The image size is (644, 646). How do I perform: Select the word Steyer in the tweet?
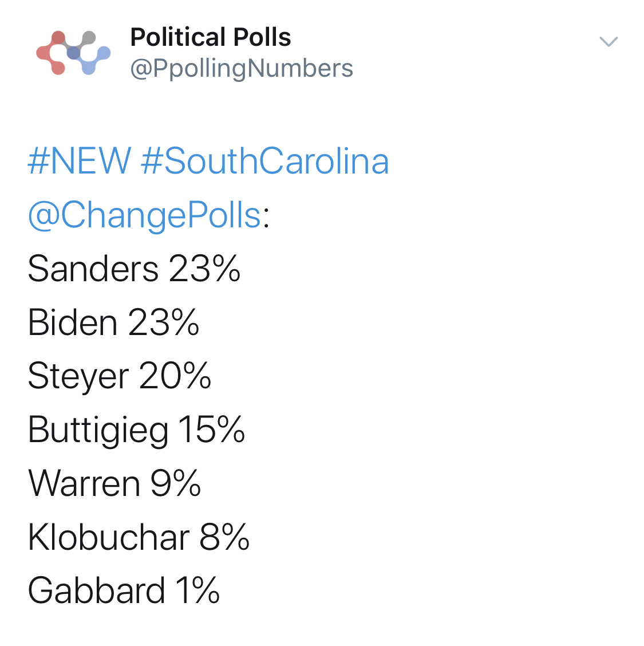[78, 377]
